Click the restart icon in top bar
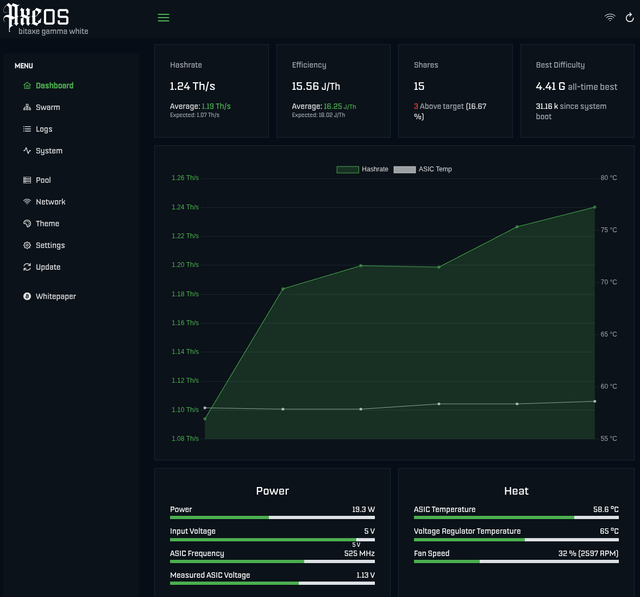 (627, 18)
